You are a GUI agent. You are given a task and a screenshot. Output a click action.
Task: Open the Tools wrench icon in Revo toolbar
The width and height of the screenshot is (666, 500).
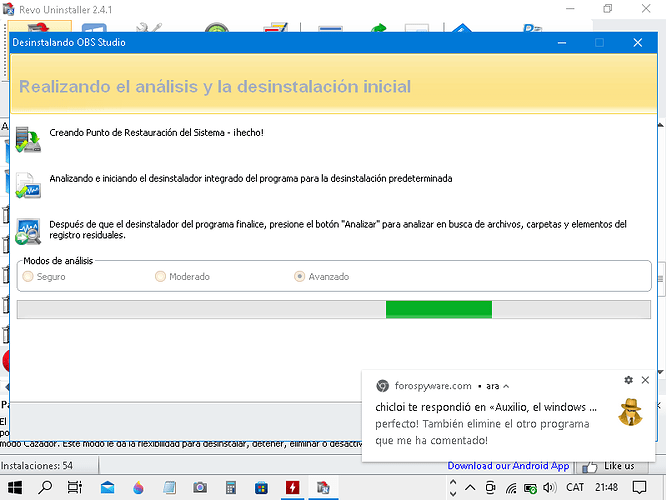[x=148, y=28]
